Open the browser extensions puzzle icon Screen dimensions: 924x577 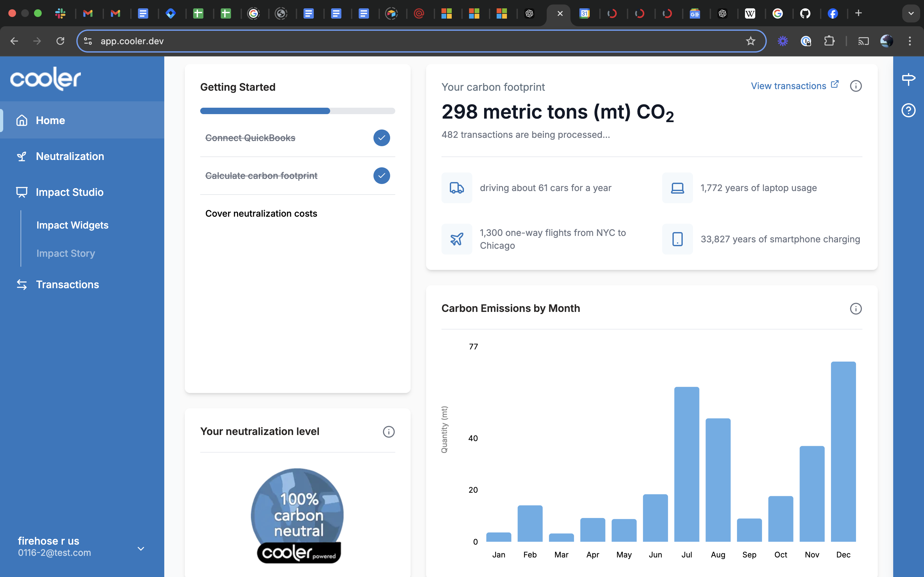(829, 41)
